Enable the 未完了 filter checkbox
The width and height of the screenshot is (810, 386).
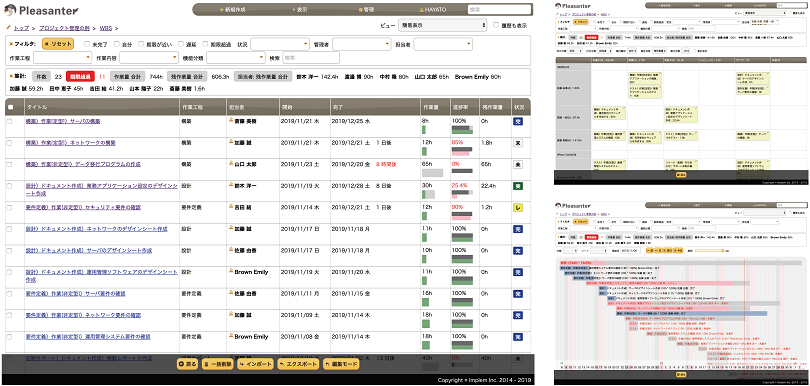[87, 44]
